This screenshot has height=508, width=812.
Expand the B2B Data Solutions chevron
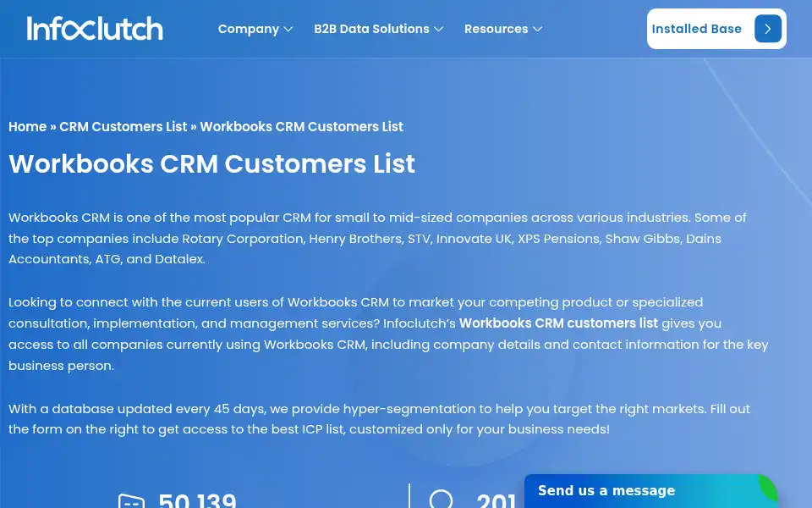click(x=439, y=30)
